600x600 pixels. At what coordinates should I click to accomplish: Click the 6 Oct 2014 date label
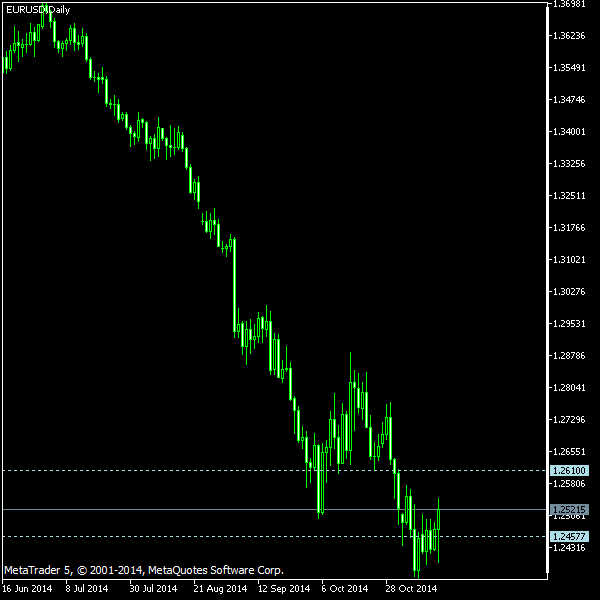(344, 589)
